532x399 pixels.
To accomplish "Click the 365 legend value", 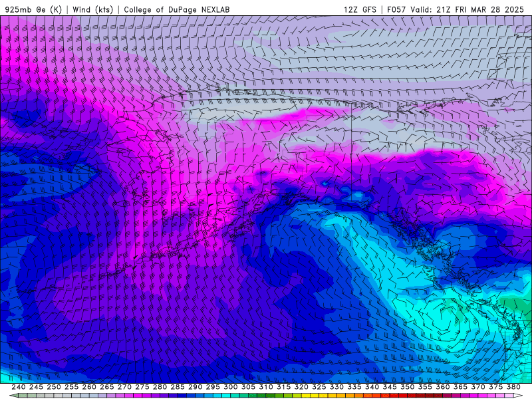I will 460,387.
